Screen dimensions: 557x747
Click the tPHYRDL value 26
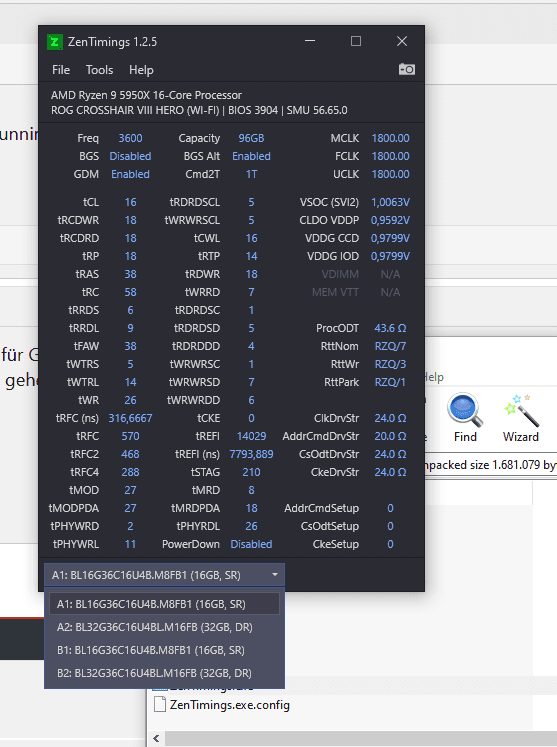(x=251, y=526)
